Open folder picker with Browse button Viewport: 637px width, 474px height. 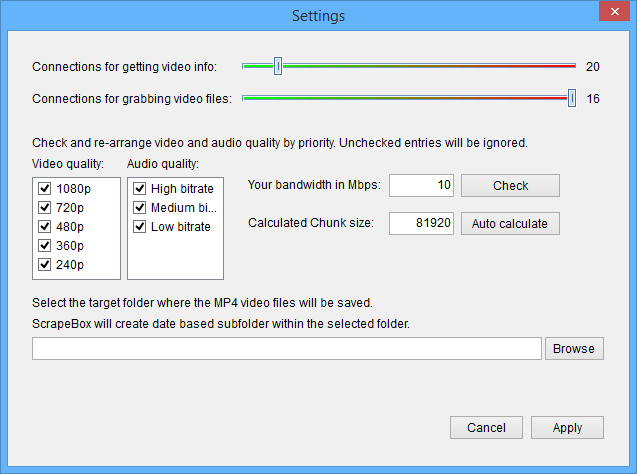574,349
